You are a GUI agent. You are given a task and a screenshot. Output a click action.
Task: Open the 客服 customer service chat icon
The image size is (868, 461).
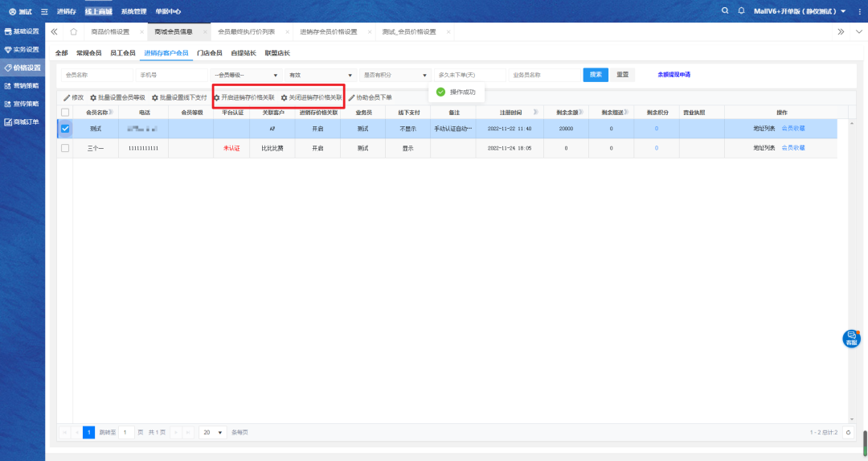click(851, 338)
